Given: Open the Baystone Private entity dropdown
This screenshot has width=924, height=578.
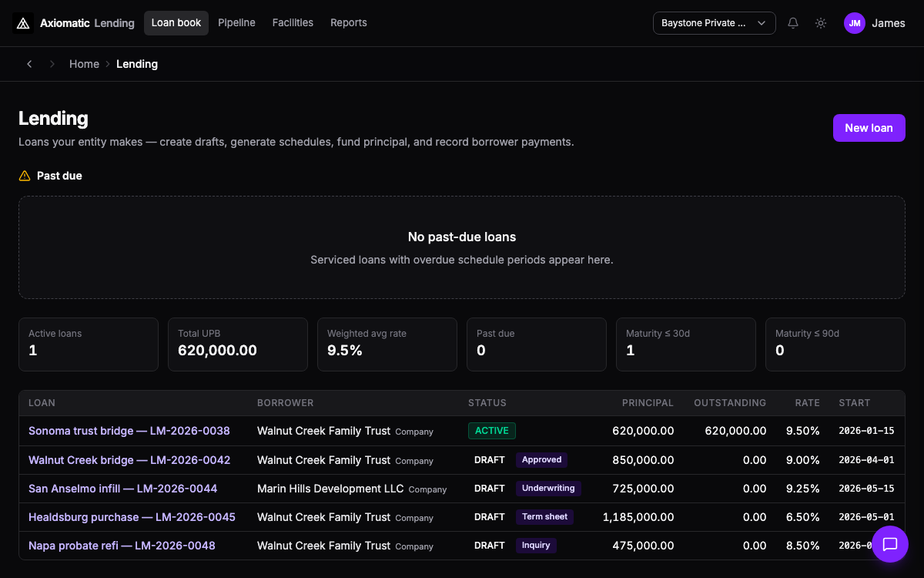Looking at the screenshot, I should coord(714,23).
